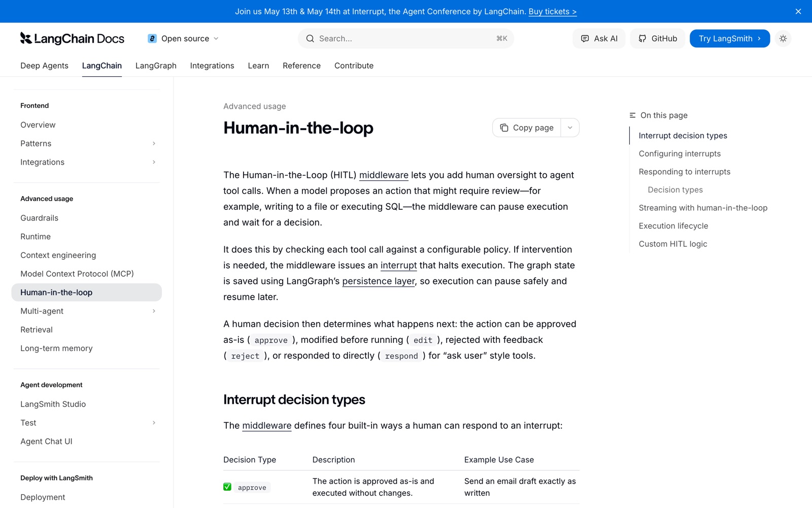Image resolution: width=812 pixels, height=508 pixels.
Task: Jump to Execution lifecycle section
Action: (x=673, y=226)
